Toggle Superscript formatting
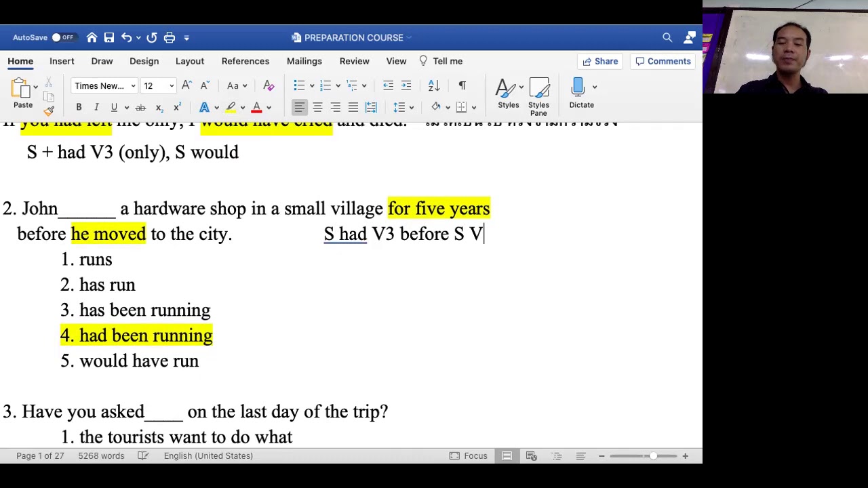Image resolution: width=868 pixels, height=488 pixels. tap(176, 108)
